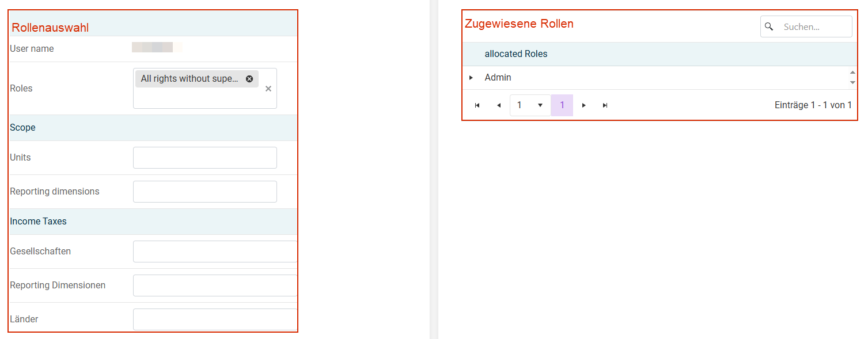Select page 1 in the pager

(562, 105)
